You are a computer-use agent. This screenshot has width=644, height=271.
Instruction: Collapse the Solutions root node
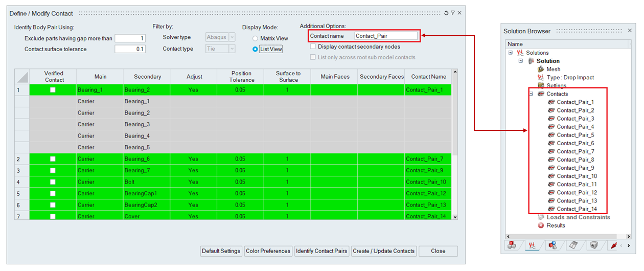point(510,53)
